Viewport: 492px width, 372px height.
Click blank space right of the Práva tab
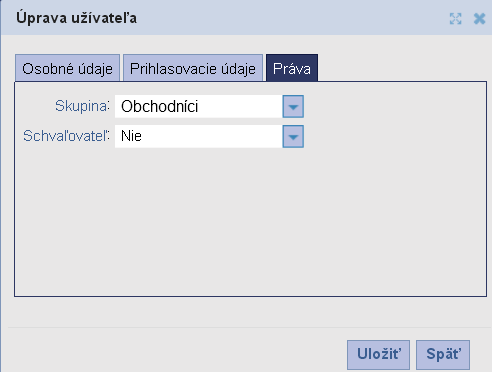click(400, 68)
